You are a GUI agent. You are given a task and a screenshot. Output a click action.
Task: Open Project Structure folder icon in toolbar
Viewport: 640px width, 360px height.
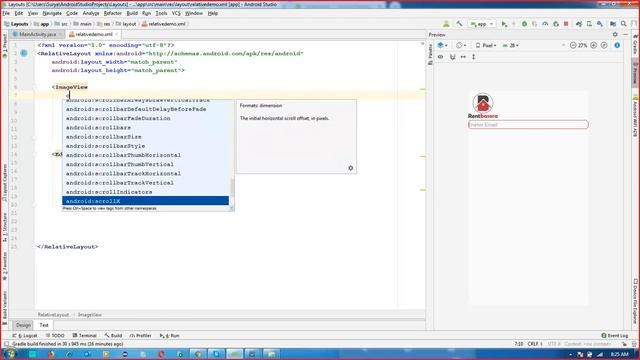tap(613, 24)
